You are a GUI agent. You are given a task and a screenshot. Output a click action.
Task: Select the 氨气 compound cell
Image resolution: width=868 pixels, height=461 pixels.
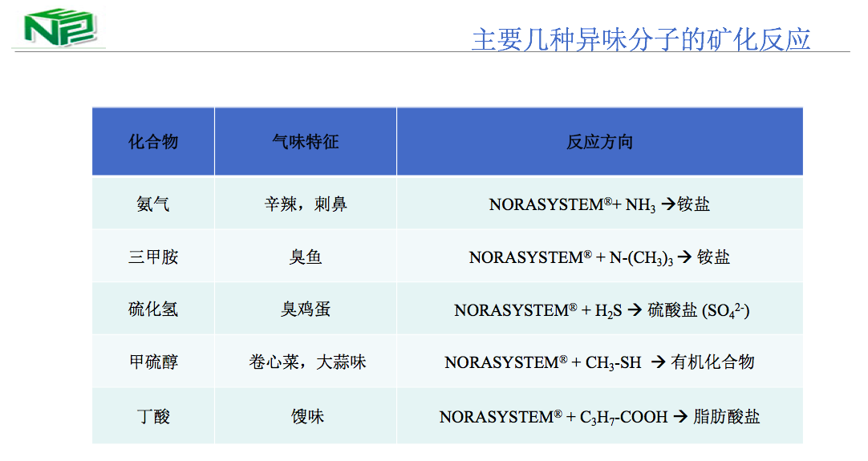153,204
